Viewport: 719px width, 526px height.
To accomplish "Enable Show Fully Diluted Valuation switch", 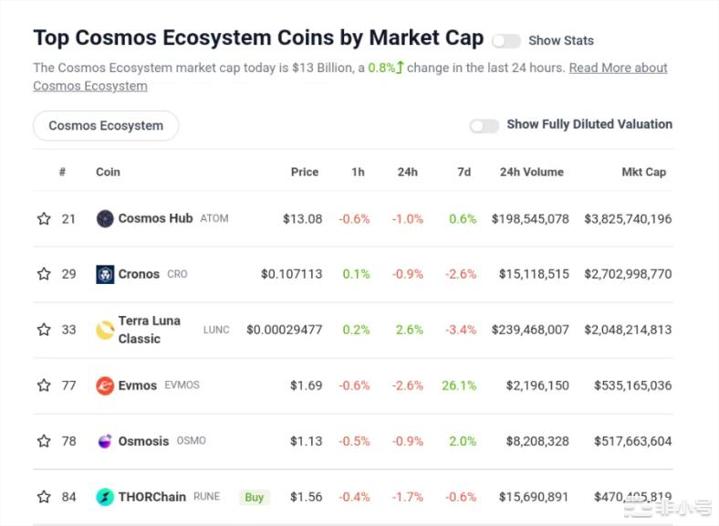I will pos(484,125).
